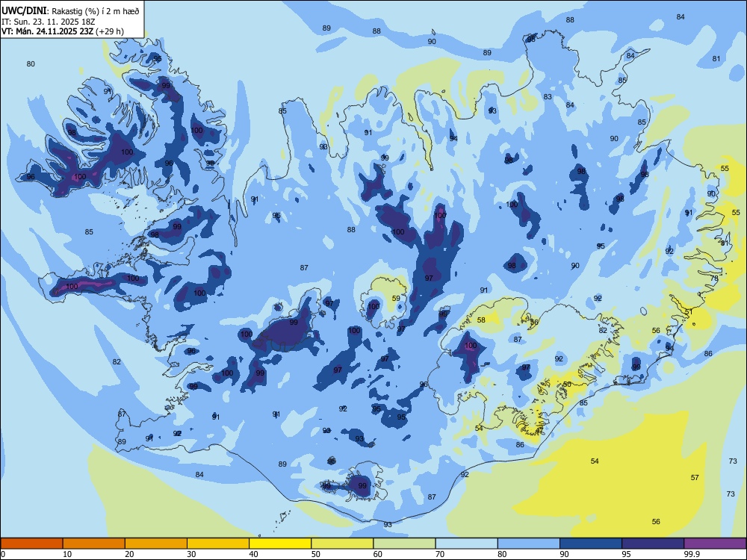Pick the 20–30 legend color band
This screenshot has height=560, width=747.
[x=156, y=544]
